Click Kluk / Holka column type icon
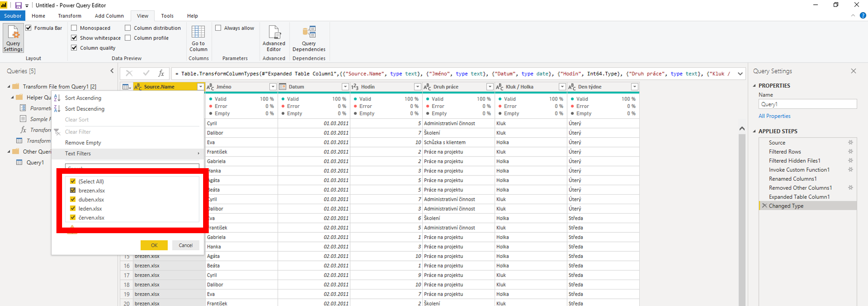This screenshot has width=868, height=306. point(500,87)
